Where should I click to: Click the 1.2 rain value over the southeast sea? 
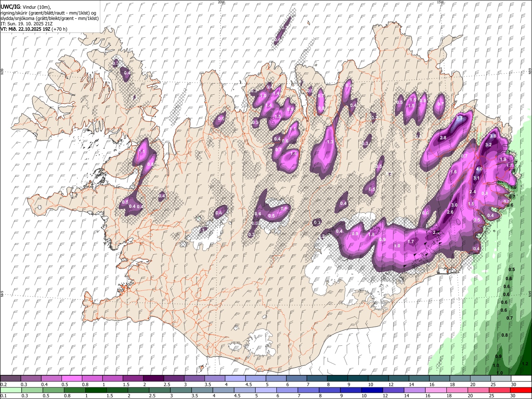(525, 363)
